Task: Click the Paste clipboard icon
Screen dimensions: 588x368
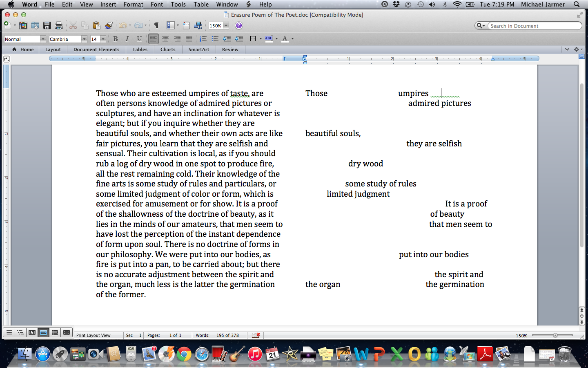Action: [96, 26]
